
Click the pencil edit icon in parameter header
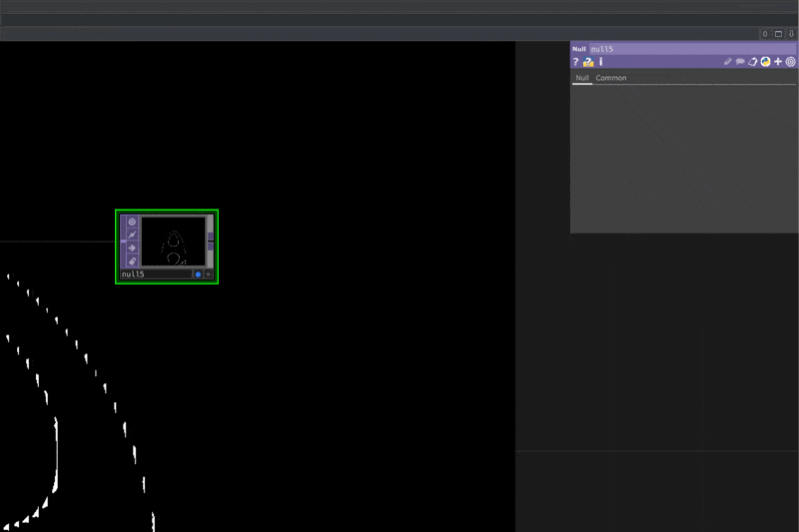coord(728,62)
